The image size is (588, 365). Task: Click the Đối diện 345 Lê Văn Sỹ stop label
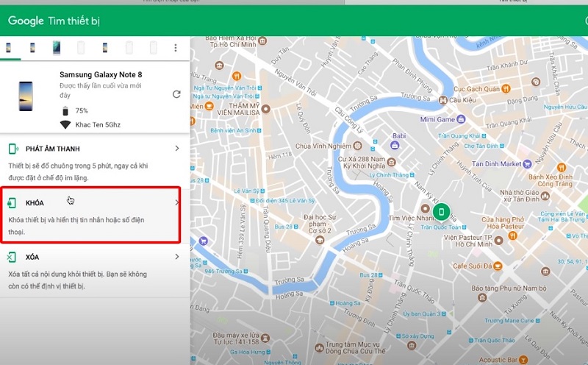point(285,200)
